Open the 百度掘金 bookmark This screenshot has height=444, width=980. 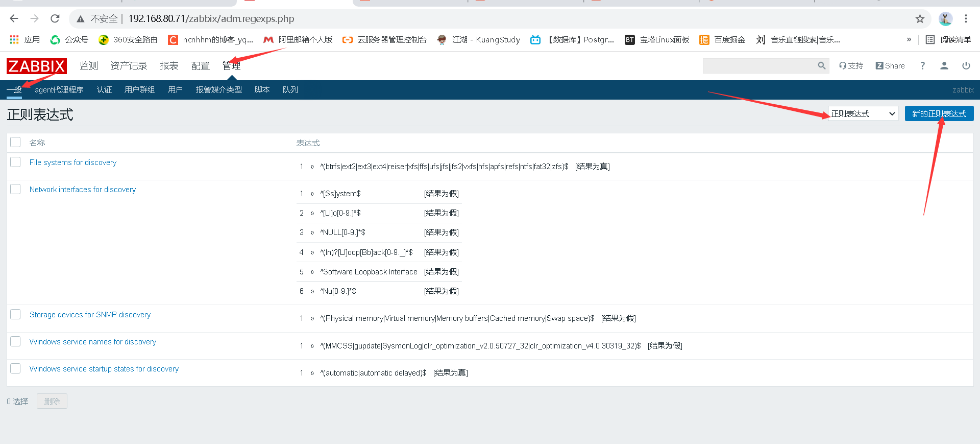(x=722, y=40)
